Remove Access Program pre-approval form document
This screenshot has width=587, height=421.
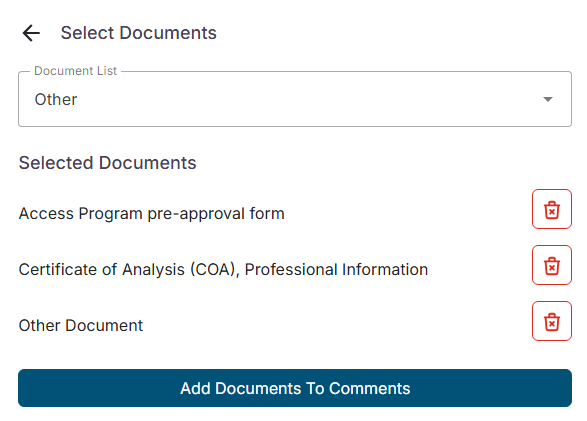[x=551, y=209]
